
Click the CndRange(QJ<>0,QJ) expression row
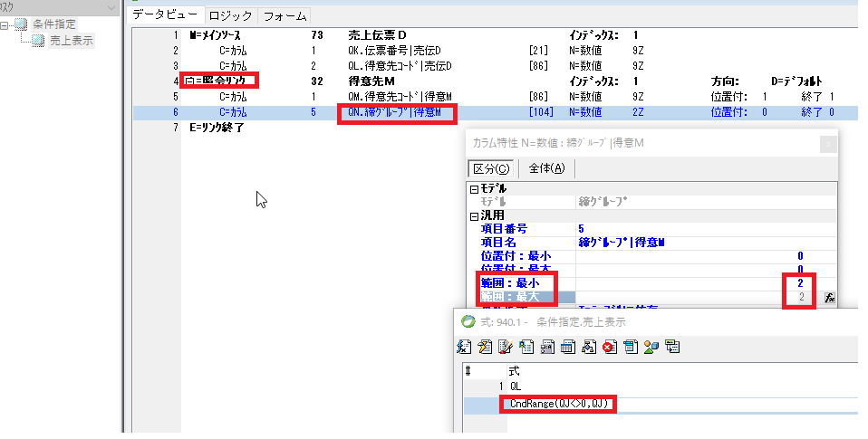pos(558,404)
